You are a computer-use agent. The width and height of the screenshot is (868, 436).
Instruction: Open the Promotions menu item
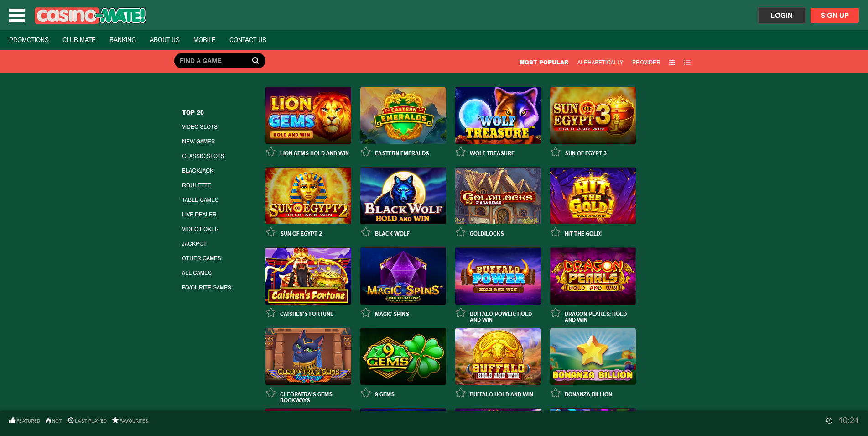29,40
